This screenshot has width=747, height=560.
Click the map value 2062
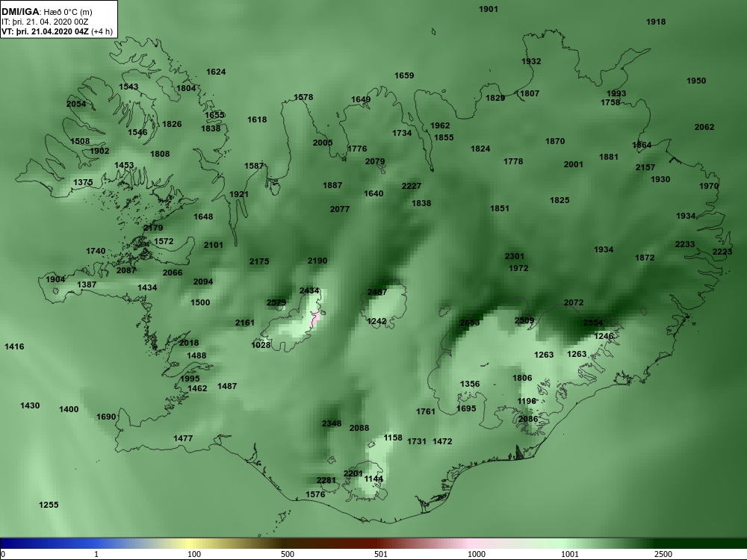[704, 127]
